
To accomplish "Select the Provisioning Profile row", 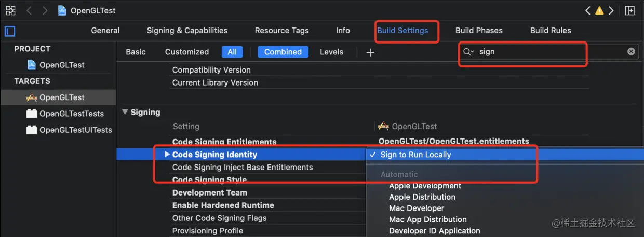I will (x=208, y=231).
